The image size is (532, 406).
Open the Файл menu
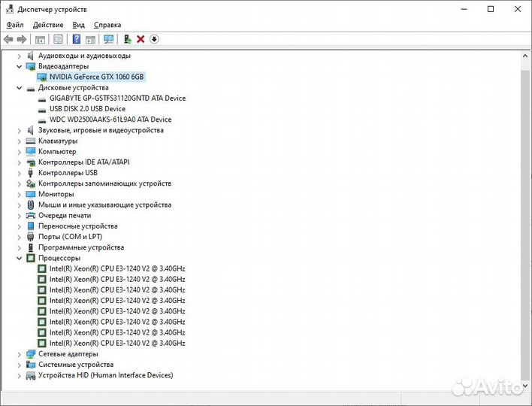(15, 25)
